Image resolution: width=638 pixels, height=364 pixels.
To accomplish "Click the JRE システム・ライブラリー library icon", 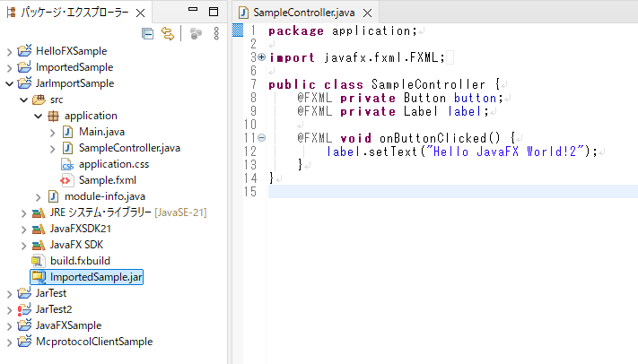I will (x=39, y=212).
